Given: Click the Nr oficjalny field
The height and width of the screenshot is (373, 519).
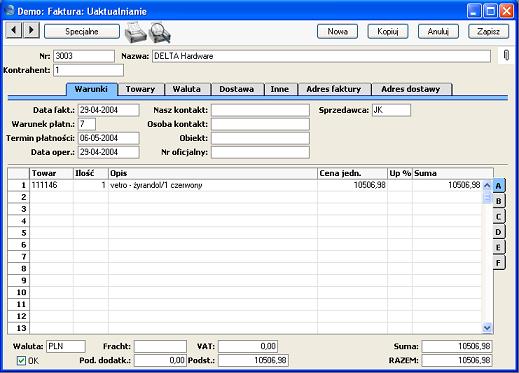Looking at the screenshot, I should pyautogui.click(x=260, y=152).
